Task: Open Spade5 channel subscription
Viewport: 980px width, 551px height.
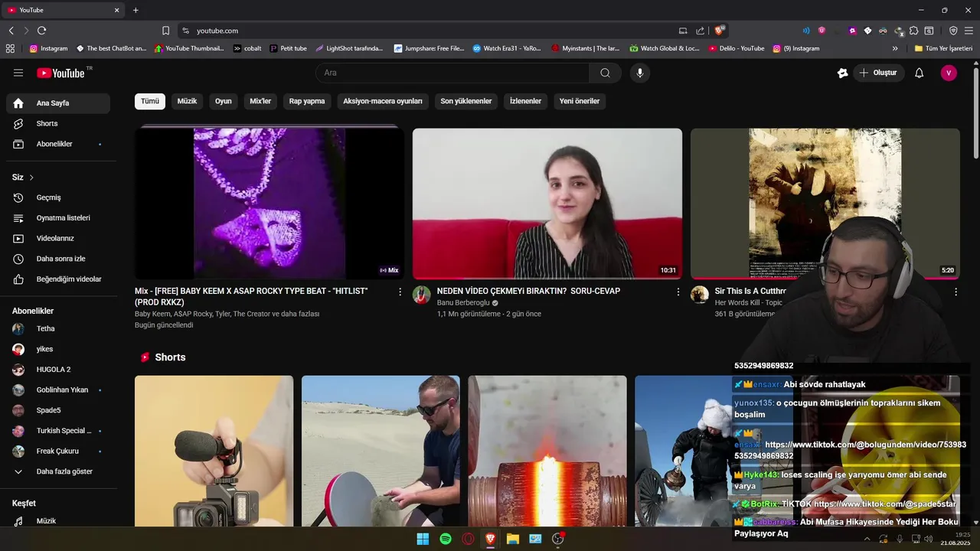Action: (58, 410)
